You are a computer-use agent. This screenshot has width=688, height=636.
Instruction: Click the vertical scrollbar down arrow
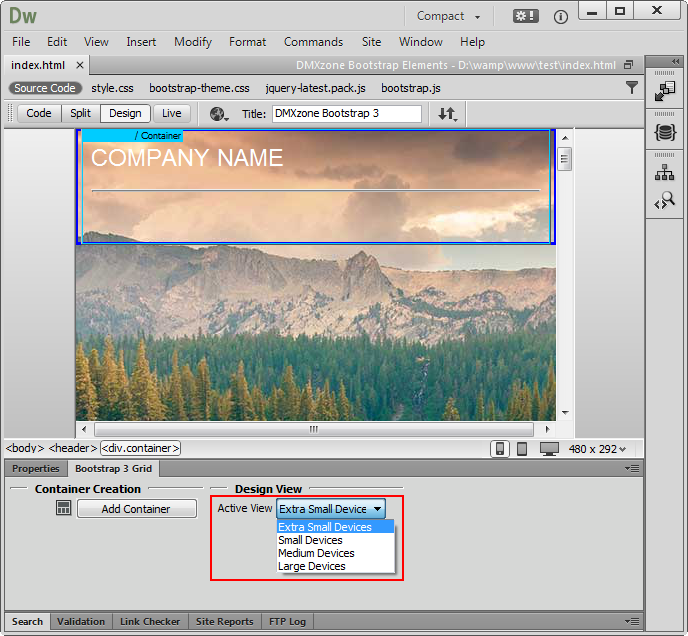pyautogui.click(x=565, y=413)
